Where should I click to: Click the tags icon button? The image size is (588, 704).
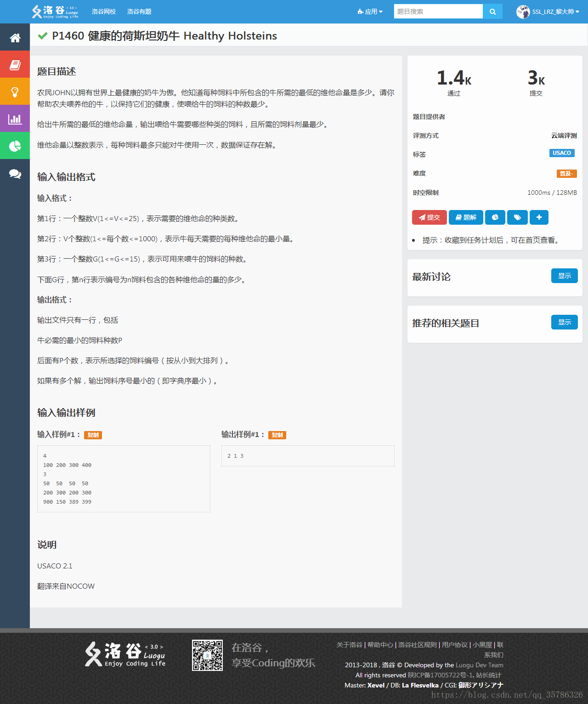tap(517, 217)
